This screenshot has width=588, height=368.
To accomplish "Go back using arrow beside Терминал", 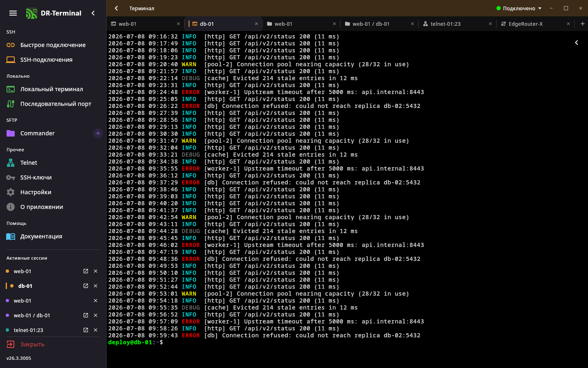I will click(x=116, y=8).
